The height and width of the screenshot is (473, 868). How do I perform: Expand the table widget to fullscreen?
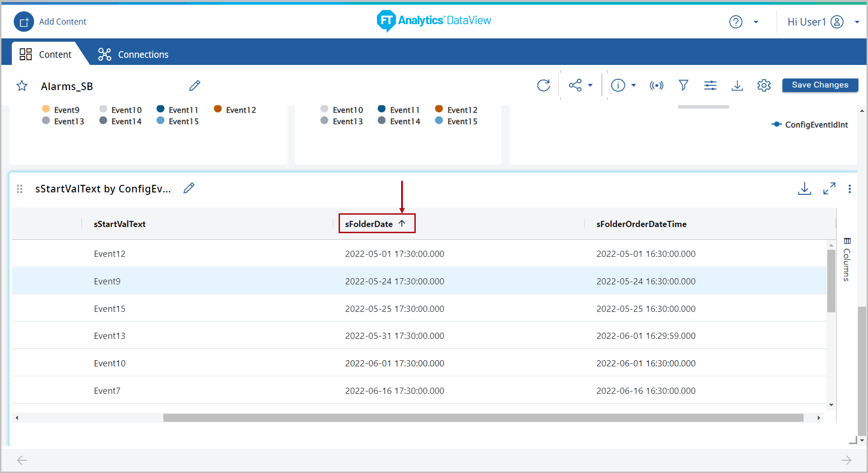point(829,189)
